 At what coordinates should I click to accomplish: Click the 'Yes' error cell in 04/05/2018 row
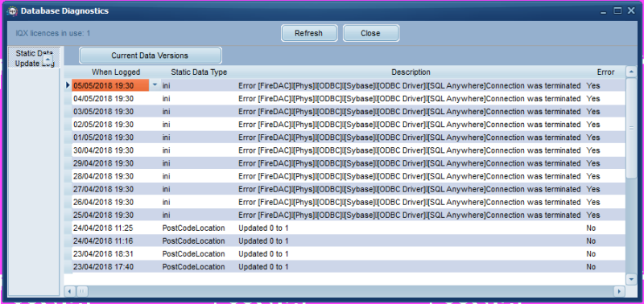tap(593, 98)
